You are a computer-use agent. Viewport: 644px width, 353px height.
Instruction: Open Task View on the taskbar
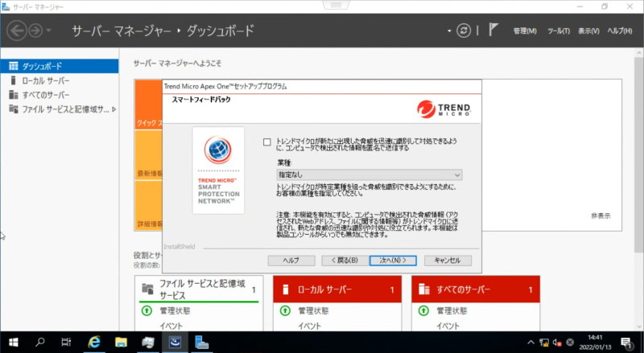(x=66, y=343)
